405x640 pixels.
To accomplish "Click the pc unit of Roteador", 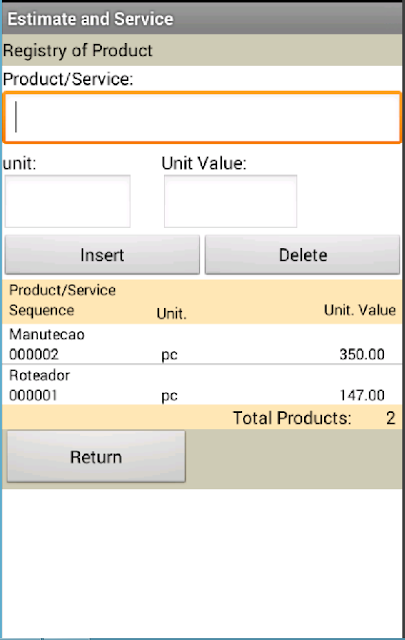I will [169, 396].
